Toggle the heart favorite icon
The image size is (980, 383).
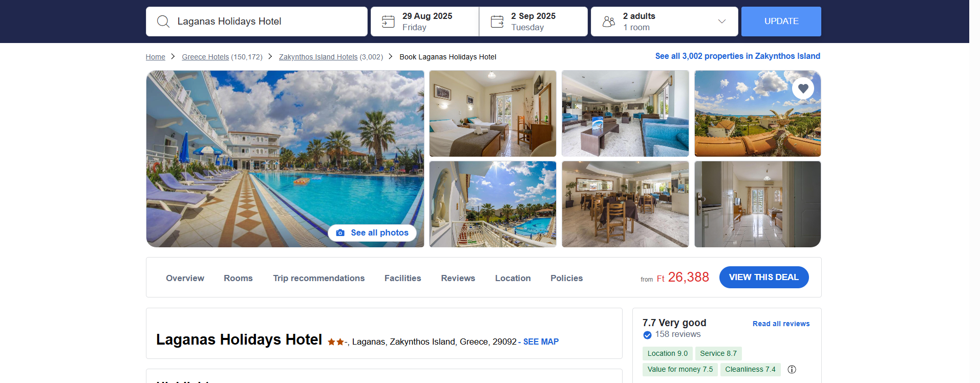click(x=803, y=89)
